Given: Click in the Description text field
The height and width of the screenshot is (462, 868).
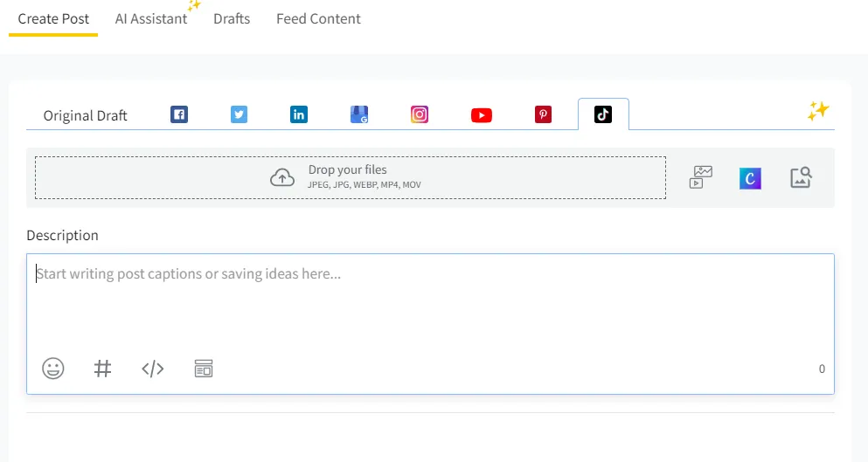Looking at the screenshot, I should click(x=428, y=301).
